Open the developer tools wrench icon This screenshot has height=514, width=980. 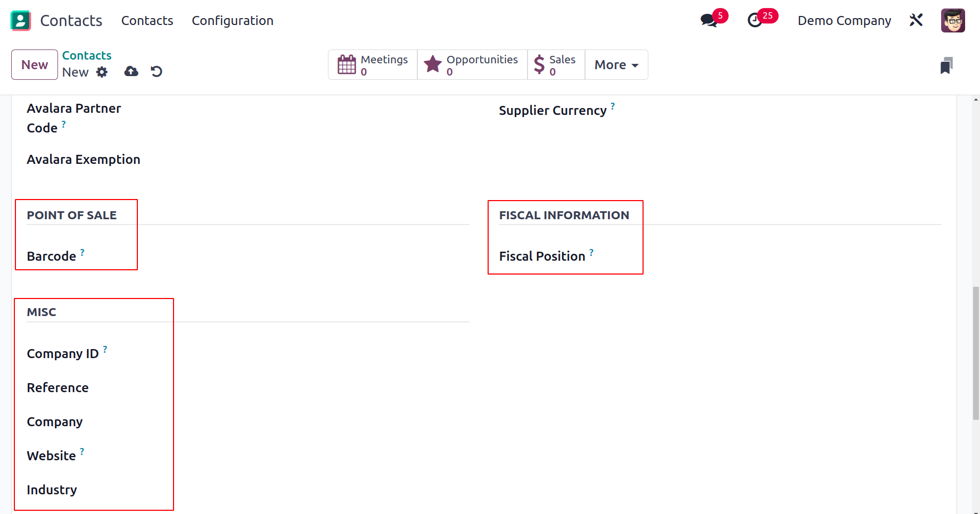pyautogui.click(x=916, y=21)
